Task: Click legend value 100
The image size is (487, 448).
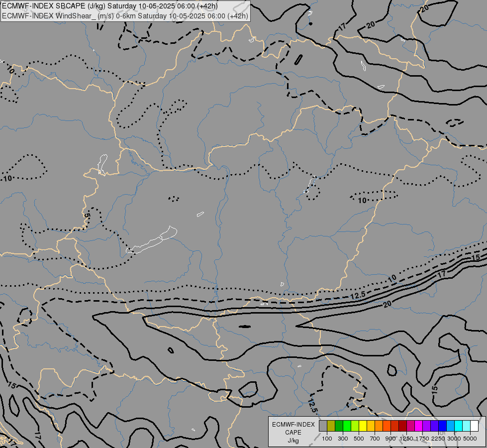Action: tap(327, 439)
